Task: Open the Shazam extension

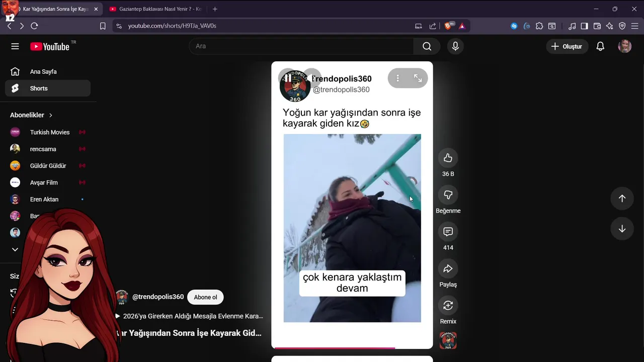Action: tap(514, 26)
